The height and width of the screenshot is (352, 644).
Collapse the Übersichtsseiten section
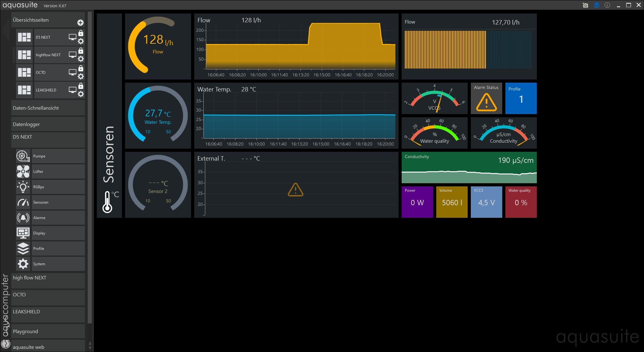point(48,20)
